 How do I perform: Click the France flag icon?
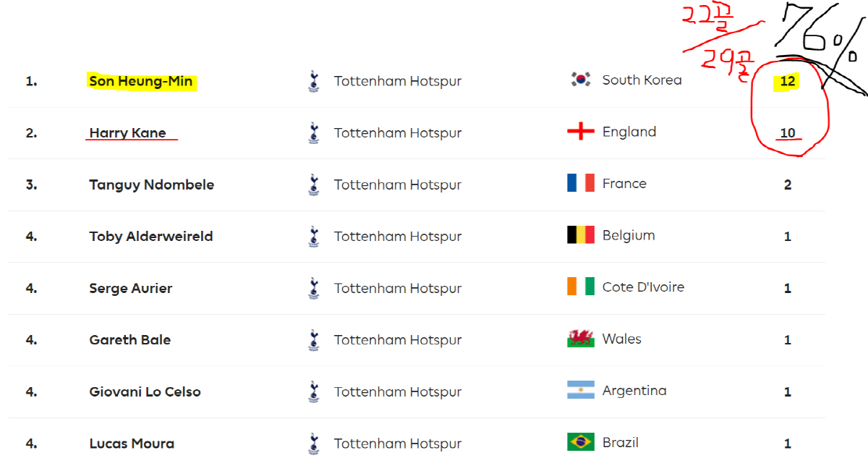(581, 183)
